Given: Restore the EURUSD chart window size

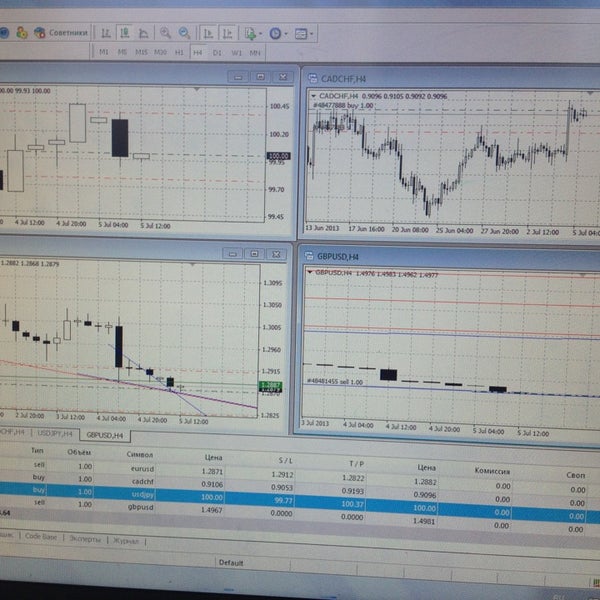Looking at the screenshot, I should (x=254, y=254).
